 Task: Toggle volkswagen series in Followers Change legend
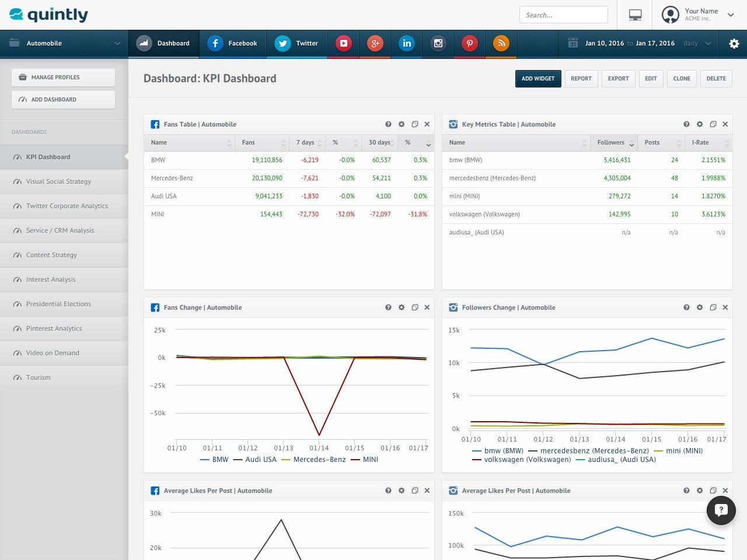coord(521,460)
